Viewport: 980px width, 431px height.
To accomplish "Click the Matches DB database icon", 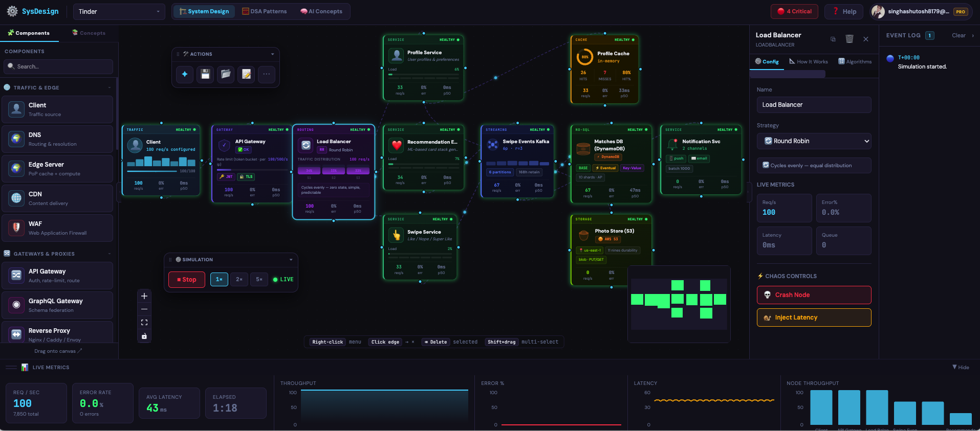I will coord(583,149).
